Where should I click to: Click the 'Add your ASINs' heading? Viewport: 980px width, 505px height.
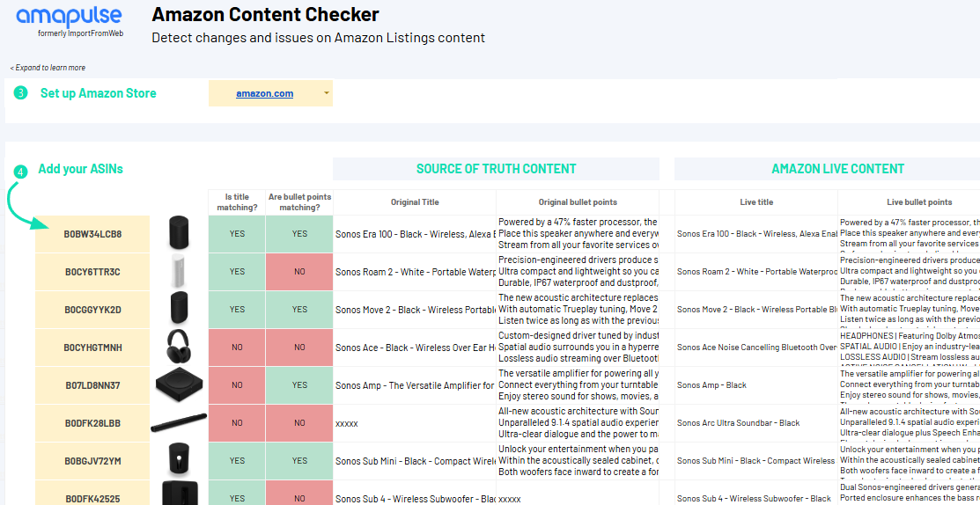point(81,169)
